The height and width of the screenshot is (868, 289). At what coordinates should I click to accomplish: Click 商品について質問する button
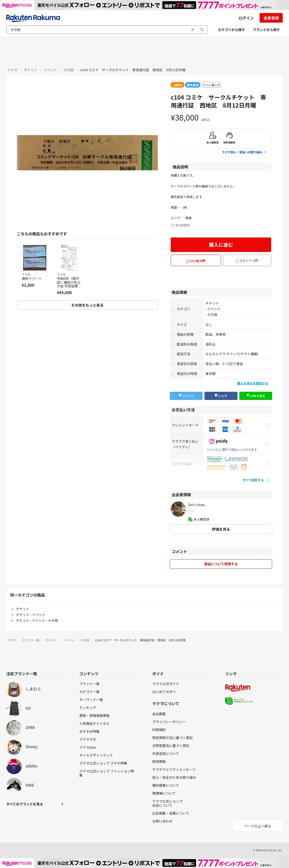point(221,564)
